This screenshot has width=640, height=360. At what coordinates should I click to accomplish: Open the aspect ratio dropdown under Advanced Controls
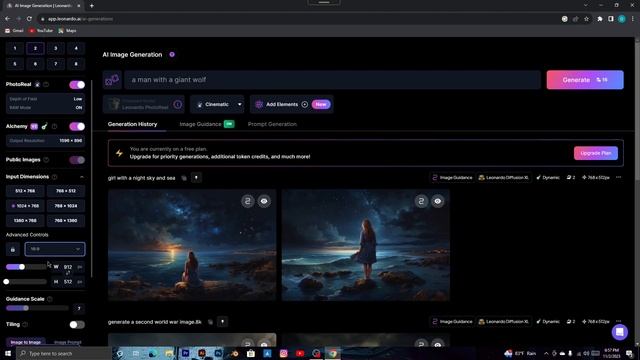click(x=55, y=249)
